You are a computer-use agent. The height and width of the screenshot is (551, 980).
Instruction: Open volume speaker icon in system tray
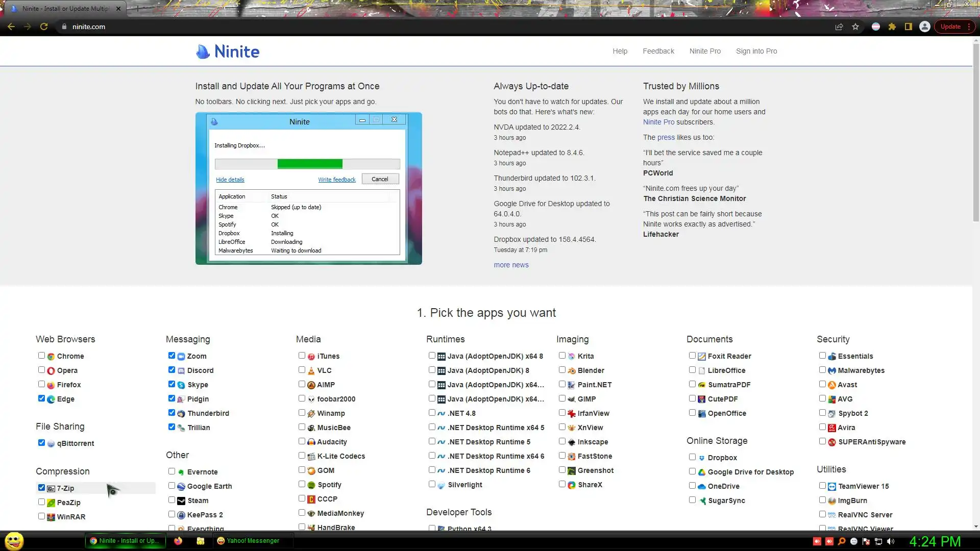[891, 541]
